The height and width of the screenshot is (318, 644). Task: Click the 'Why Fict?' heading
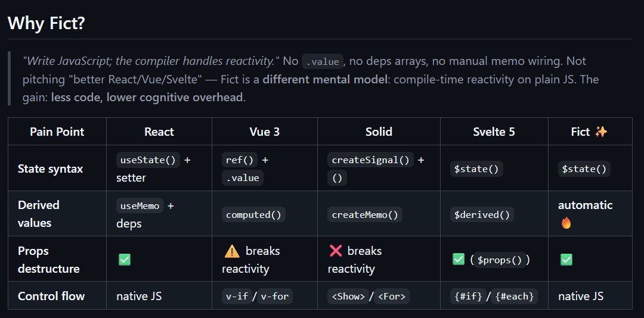[x=46, y=23]
